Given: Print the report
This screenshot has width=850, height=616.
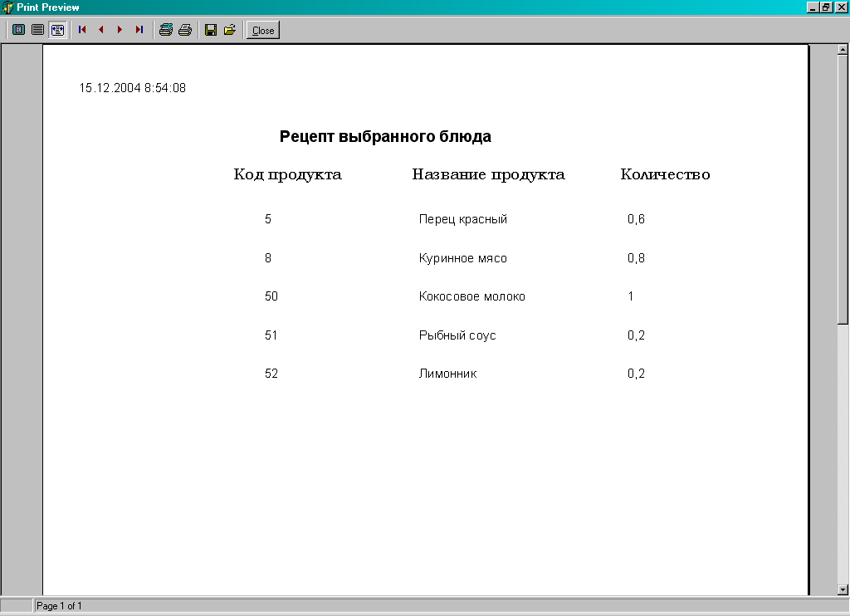Looking at the screenshot, I should pyautogui.click(x=185, y=30).
